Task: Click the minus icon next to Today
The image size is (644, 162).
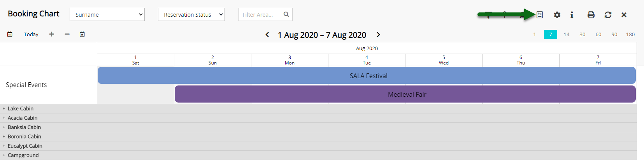Action: tap(67, 34)
